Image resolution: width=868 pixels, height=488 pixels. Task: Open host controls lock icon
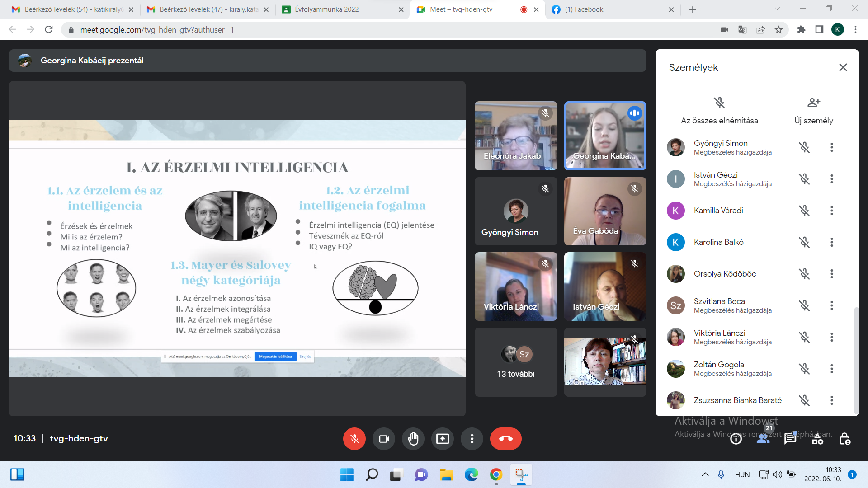pos(844,439)
